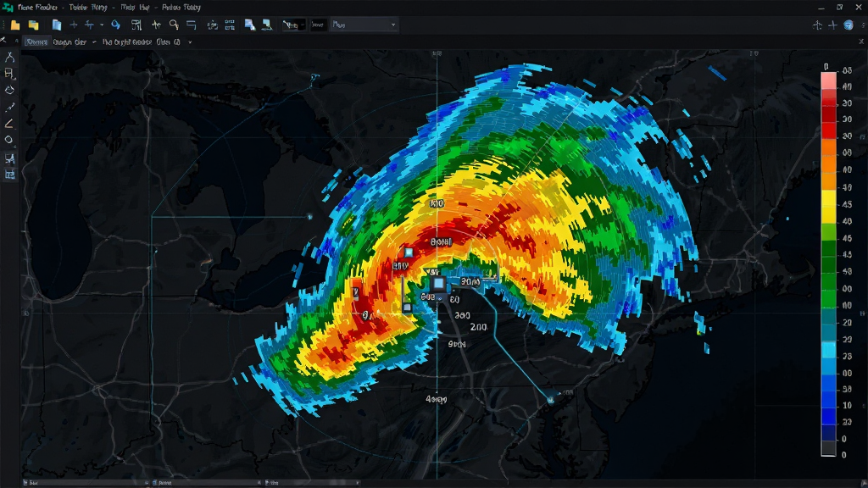Expand the arrow after the 'Ocean Cier' tab label
This screenshot has width=868, height=488.
(x=94, y=42)
